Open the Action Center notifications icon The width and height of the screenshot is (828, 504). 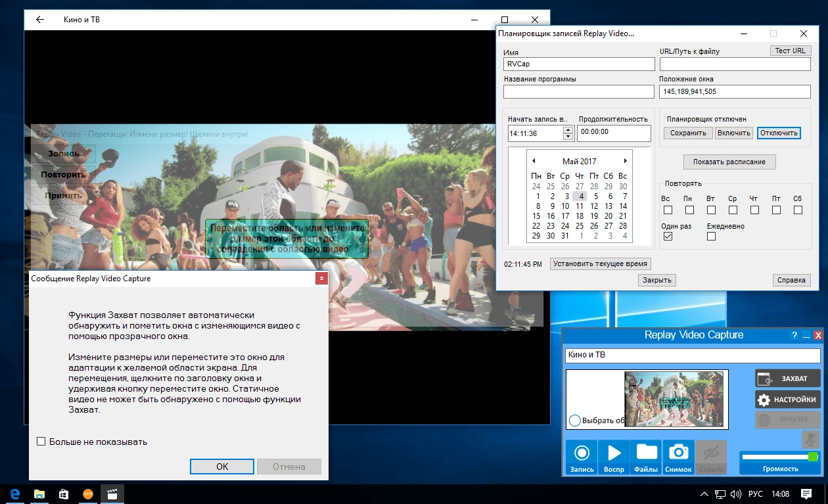click(x=806, y=493)
